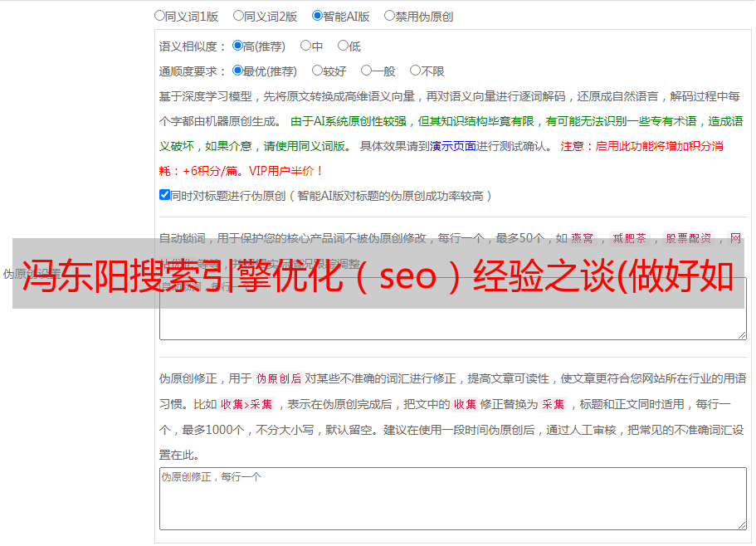Select the 禁用伪原创 radio option
Screen dimensions: 756x546
click(389, 16)
